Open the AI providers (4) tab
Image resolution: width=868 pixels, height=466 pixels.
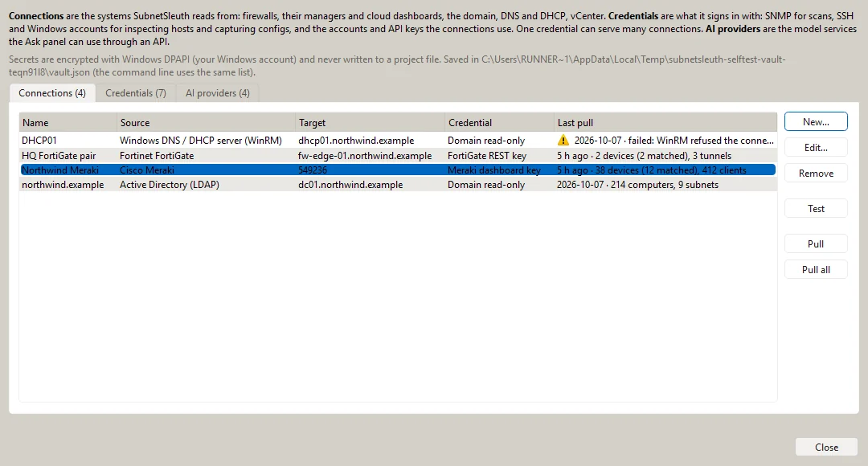pyautogui.click(x=218, y=93)
